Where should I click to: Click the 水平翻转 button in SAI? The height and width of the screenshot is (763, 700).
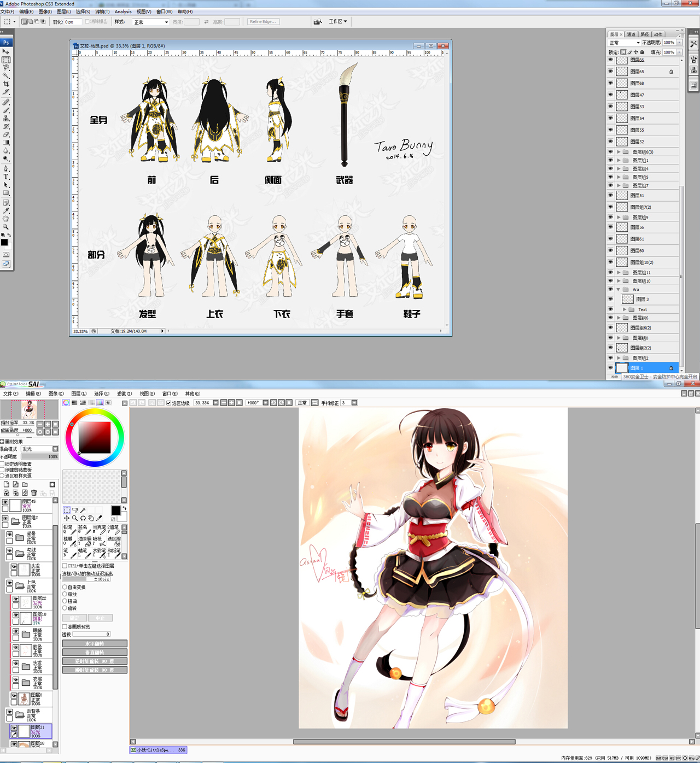pyautogui.click(x=95, y=644)
